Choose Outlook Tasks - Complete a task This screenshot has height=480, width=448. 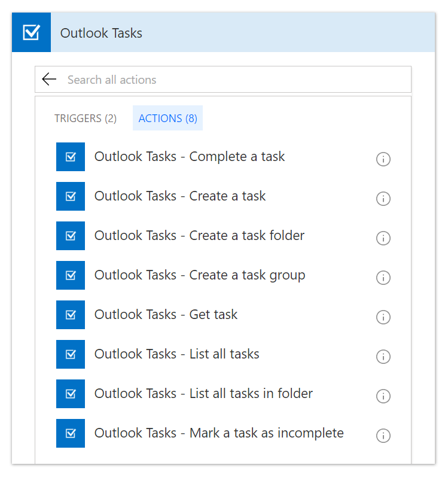tap(189, 157)
